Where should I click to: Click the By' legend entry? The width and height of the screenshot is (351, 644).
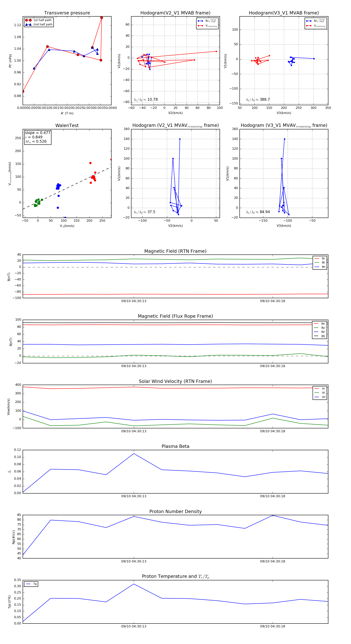[x=320, y=328]
